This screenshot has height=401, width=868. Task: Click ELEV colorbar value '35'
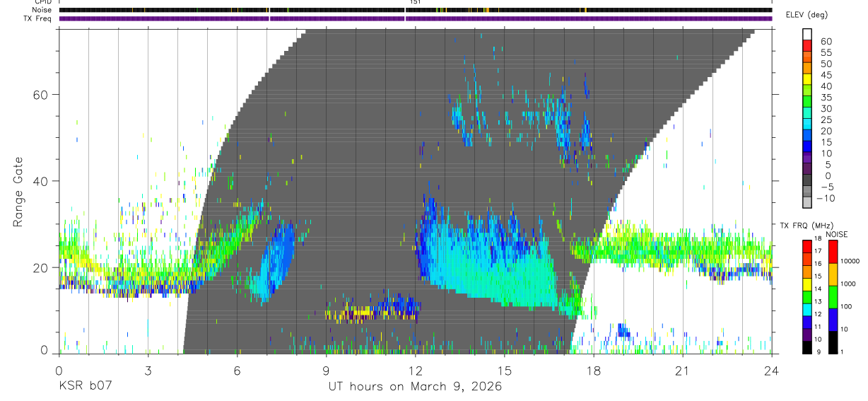(x=826, y=98)
